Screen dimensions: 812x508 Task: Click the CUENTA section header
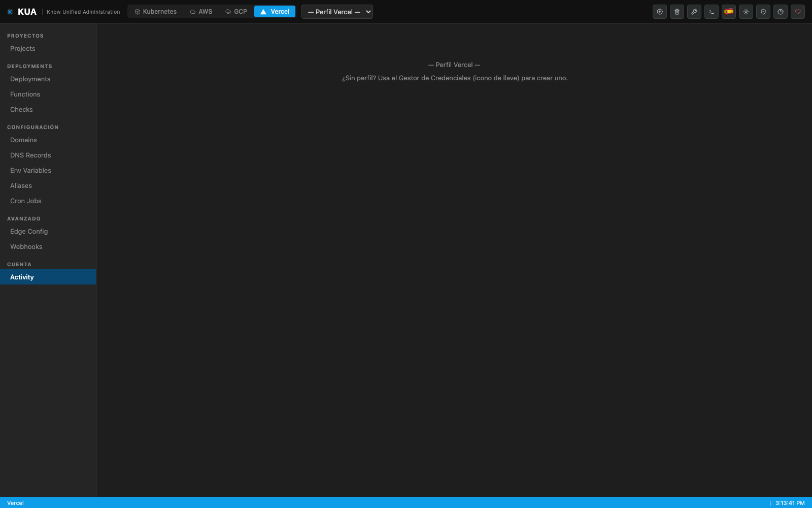[x=19, y=265]
